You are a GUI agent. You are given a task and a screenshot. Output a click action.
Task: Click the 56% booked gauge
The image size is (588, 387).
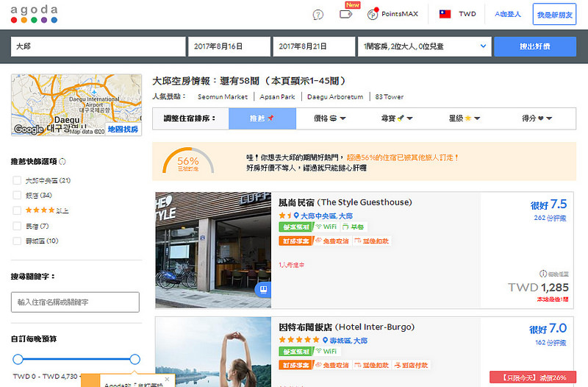188,160
